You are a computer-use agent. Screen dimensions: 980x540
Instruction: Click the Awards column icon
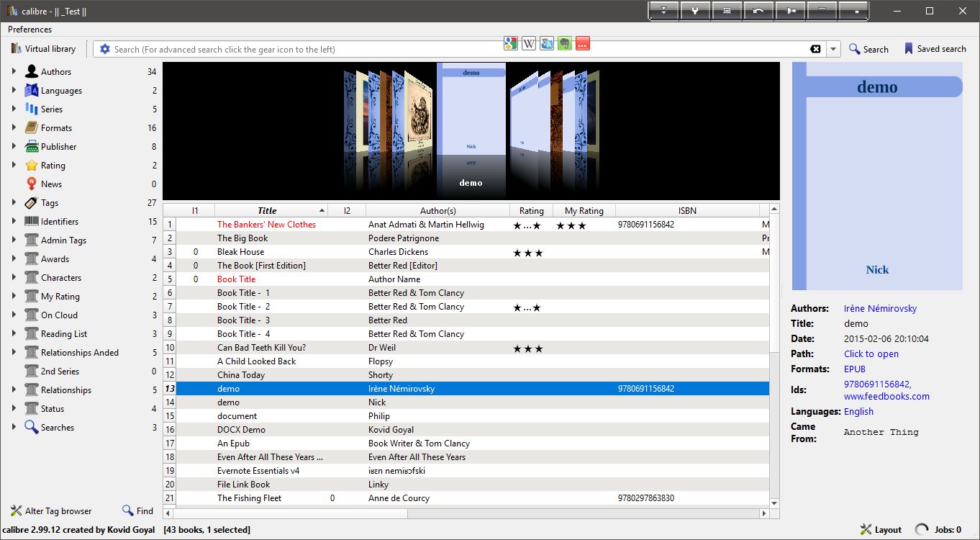32,258
